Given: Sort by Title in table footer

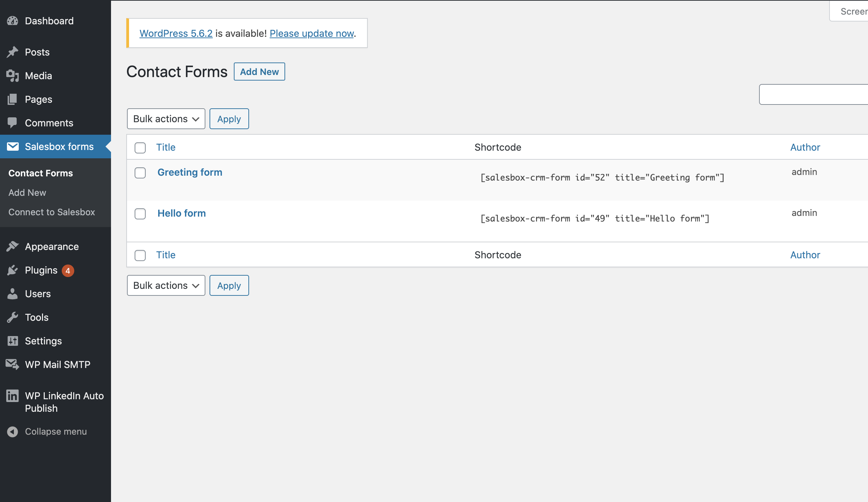Looking at the screenshot, I should [x=166, y=255].
